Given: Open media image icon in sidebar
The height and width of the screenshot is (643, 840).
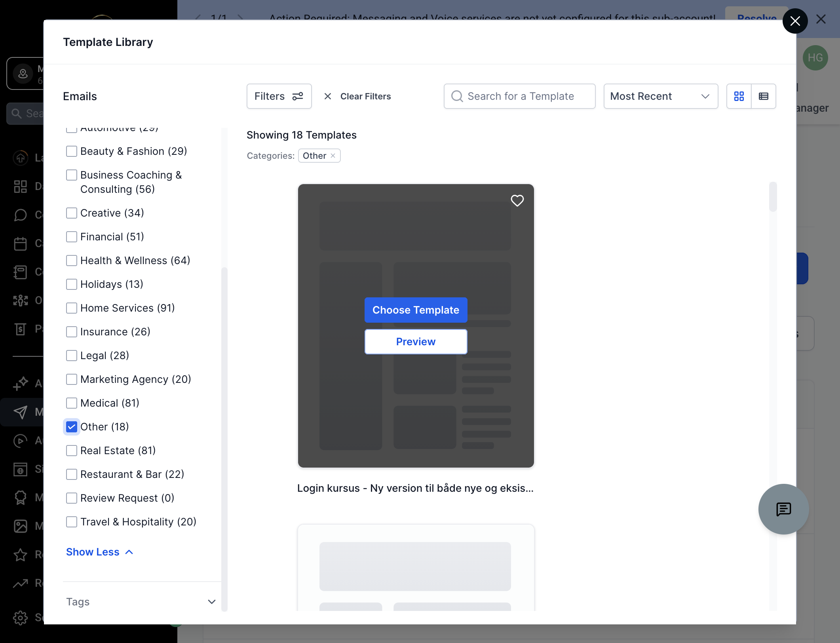Looking at the screenshot, I should [20, 526].
